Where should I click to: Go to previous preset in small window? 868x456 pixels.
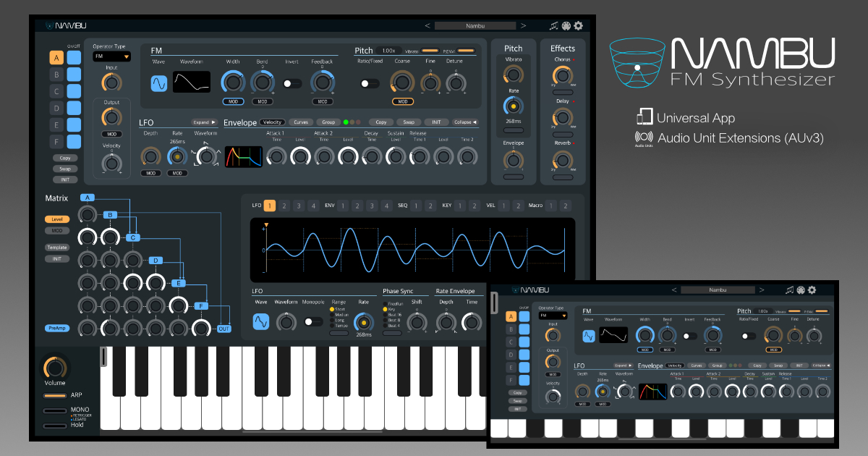674,290
